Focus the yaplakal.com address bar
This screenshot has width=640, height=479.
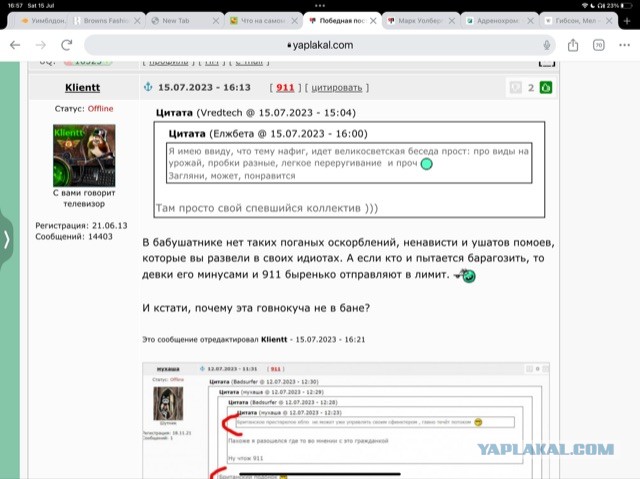click(x=320, y=45)
